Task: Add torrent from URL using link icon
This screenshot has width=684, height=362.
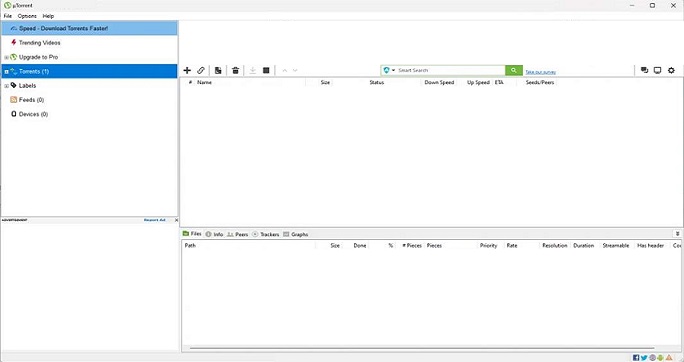Action: tap(201, 70)
